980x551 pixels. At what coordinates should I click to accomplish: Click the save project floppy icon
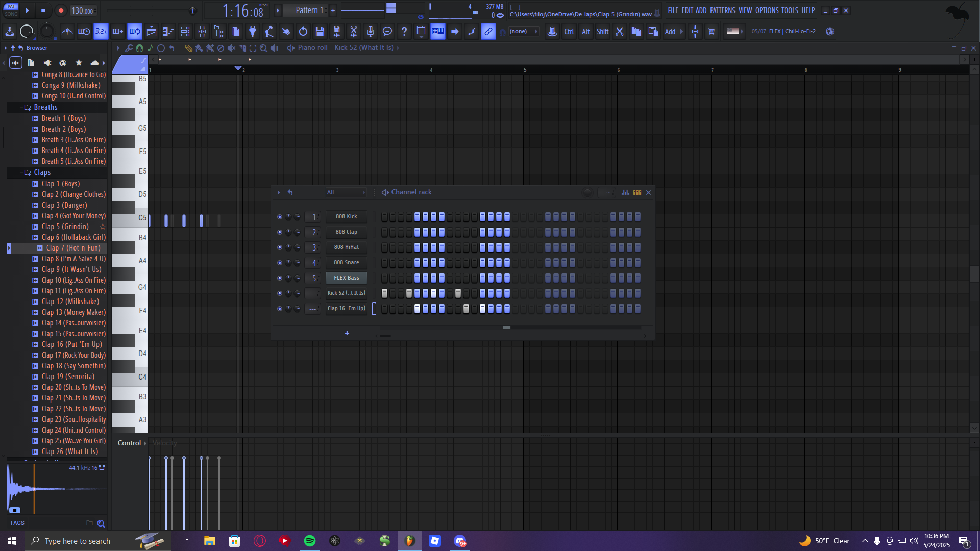point(320,32)
